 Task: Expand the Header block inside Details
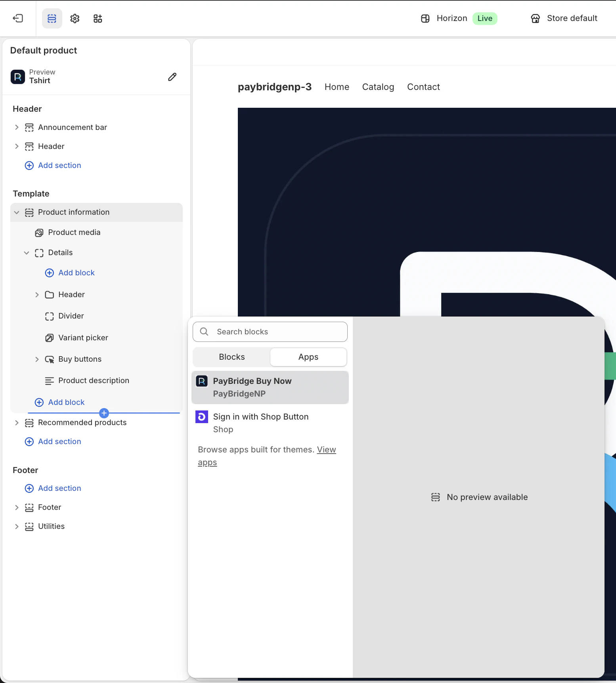pos(37,295)
